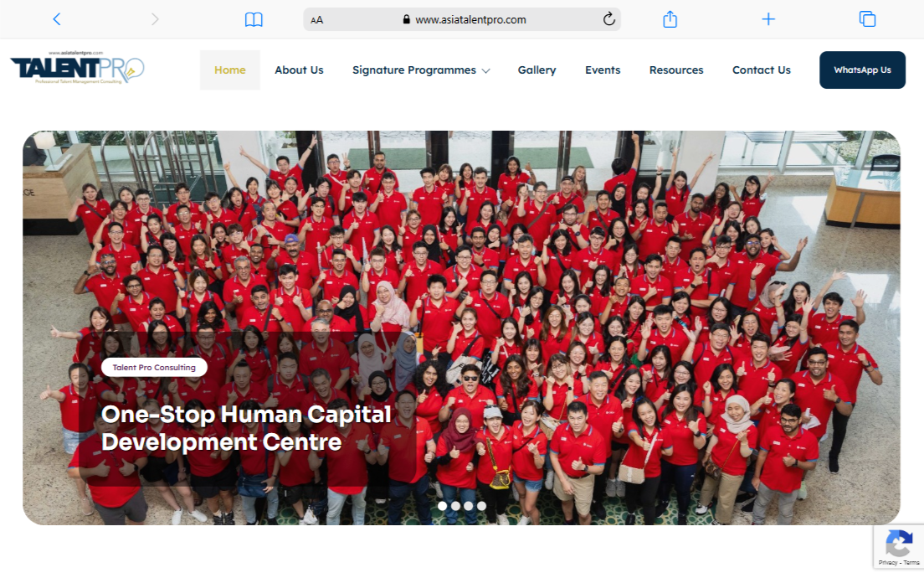Select the Home menu item
The height and width of the screenshot is (578, 924).
tap(230, 70)
